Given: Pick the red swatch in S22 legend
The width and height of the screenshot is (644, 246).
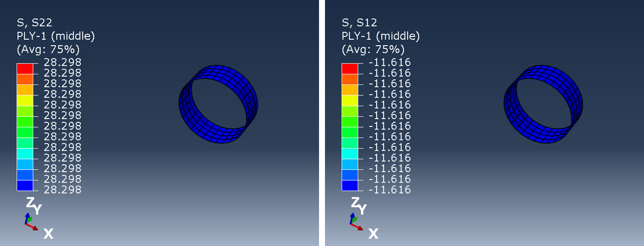Looking at the screenshot, I should pos(25,68).
